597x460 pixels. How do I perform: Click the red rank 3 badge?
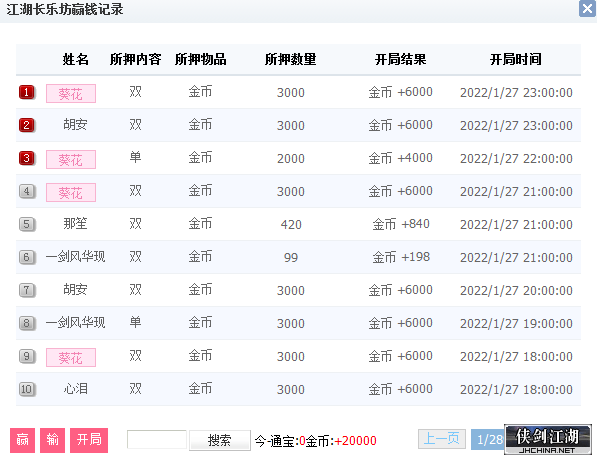(27, 158)
